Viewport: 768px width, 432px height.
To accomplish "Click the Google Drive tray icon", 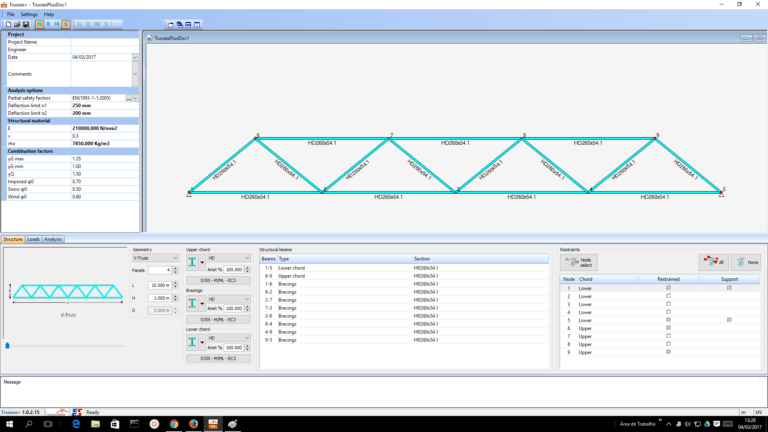I will tap(707, 424).
